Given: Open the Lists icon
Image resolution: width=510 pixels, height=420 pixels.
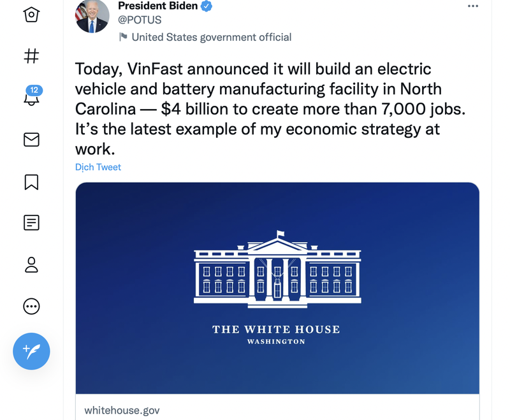Looking at the screenshot, I should pos(31,223).
